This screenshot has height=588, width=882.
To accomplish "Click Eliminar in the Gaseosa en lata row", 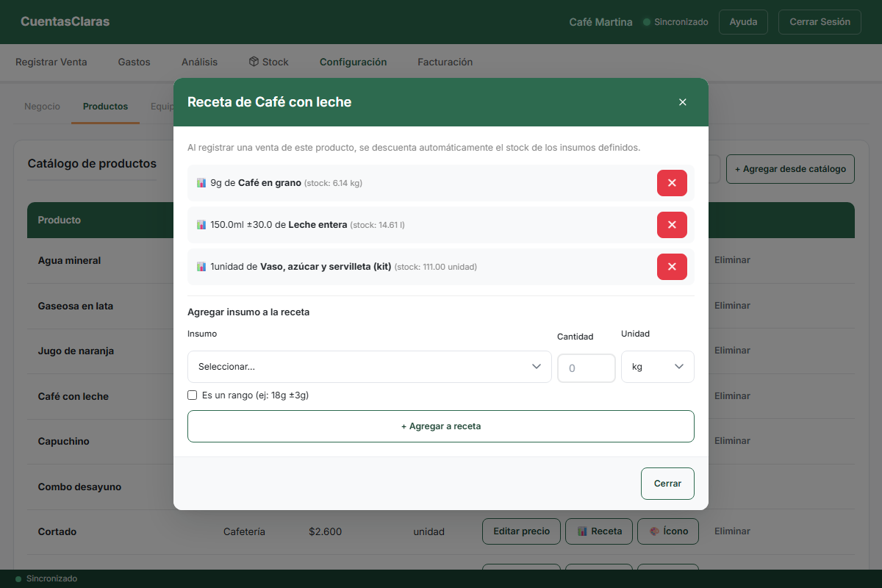I will [x=732, y=306].
